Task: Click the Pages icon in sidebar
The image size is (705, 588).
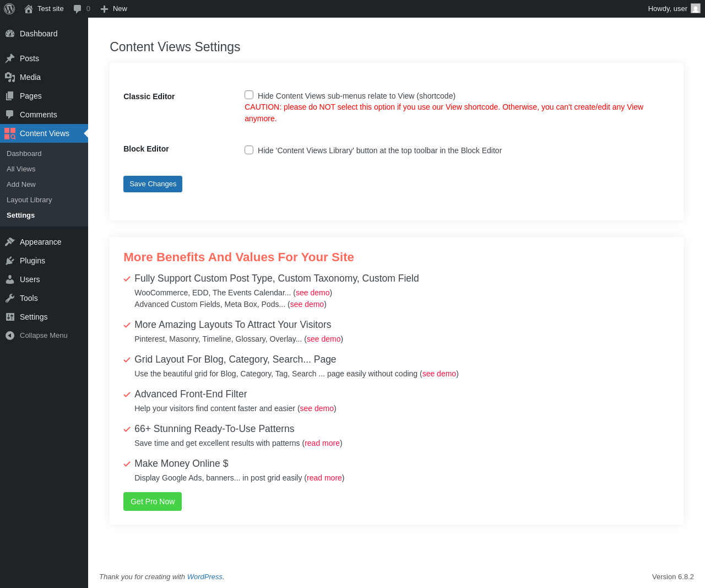Action: [x=10, y=96]
